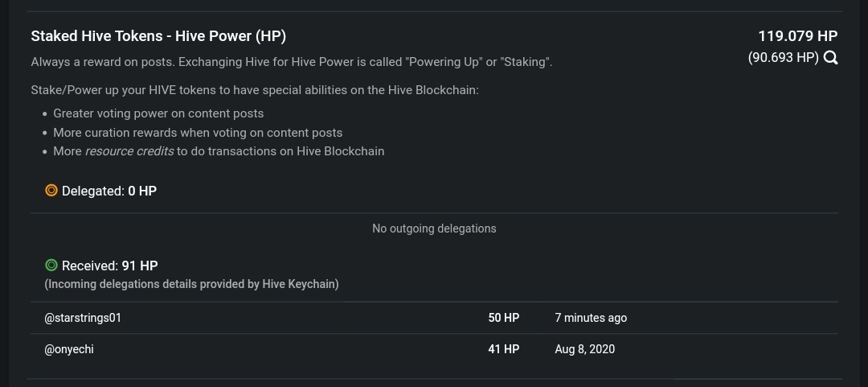Click the magnifier icon beside 90.693 HP
Image resolution: width=868 pixels, height=387 pixels.
830,58
